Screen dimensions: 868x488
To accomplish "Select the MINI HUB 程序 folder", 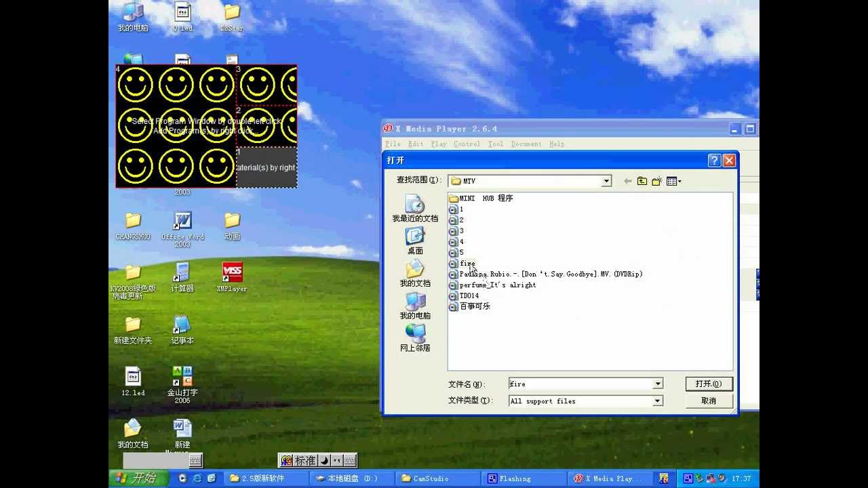I will tap(481, 198).
